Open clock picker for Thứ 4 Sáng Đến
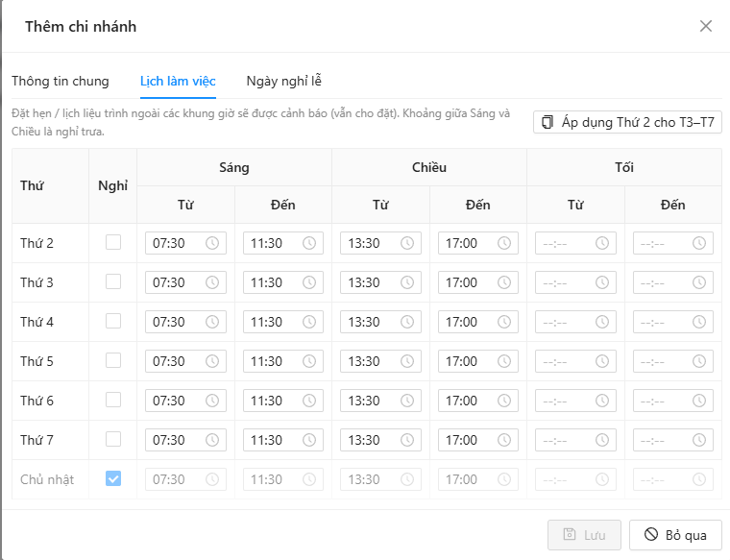This screenshot has width=730, height=560. point(309,322)
